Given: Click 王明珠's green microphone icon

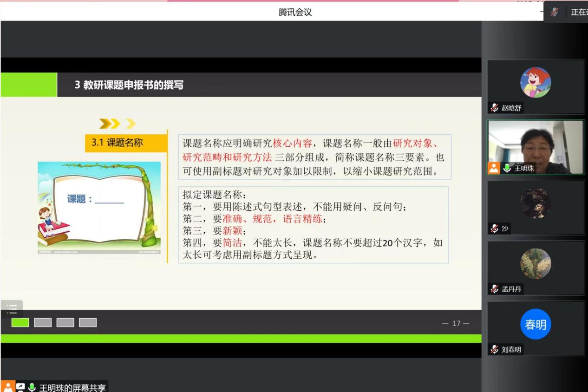Looking at the screenshot, I should pos(507,168).
